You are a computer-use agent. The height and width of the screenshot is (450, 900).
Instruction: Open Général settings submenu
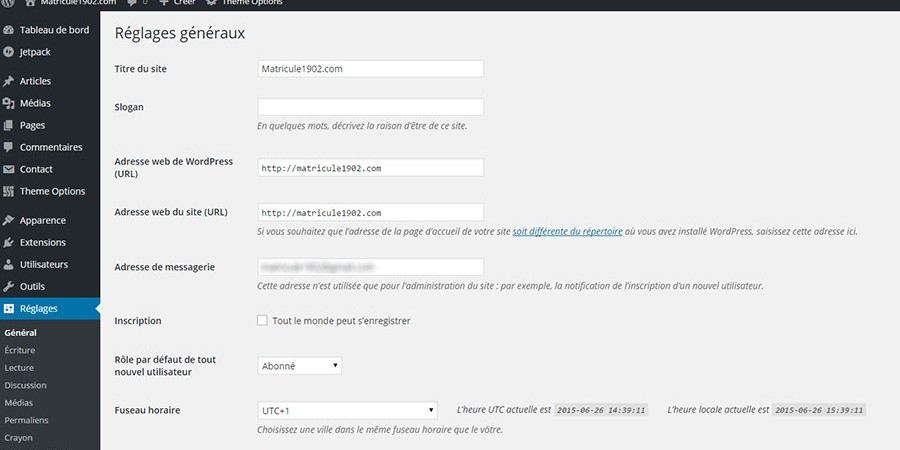pyautogui.click(x=21, y=332)
